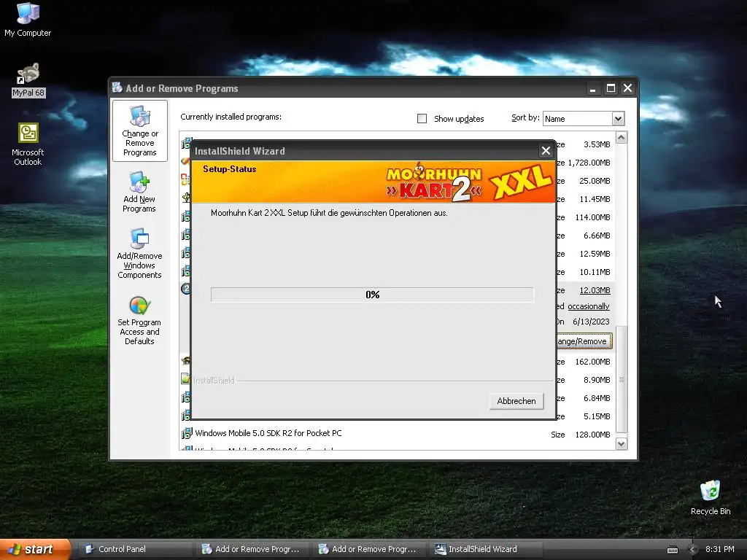The width and height of the screenshot is (747, 560).
Task: Click the 6/13/2023 last used date
Action: (591, 322)
